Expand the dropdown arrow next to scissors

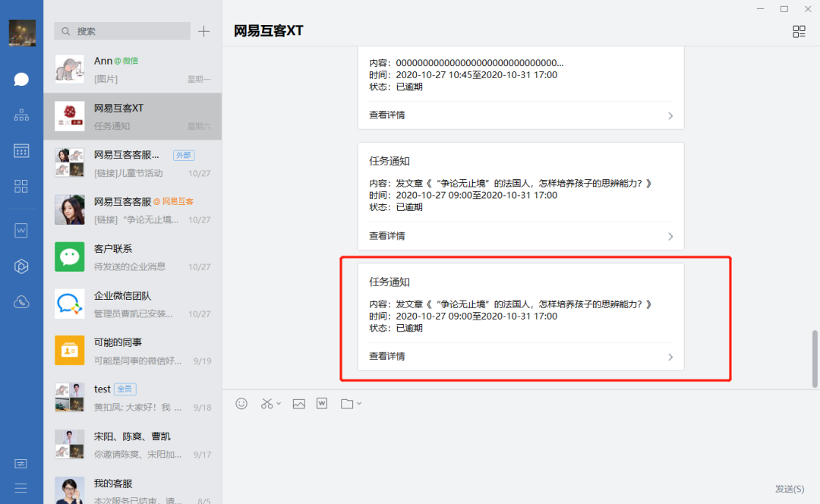click(x=279, y=404)
